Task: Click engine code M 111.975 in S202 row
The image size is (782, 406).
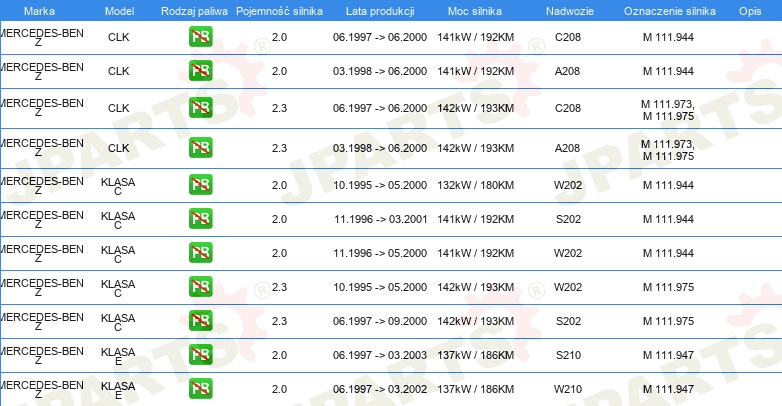Action: click(x=668, y=321)
